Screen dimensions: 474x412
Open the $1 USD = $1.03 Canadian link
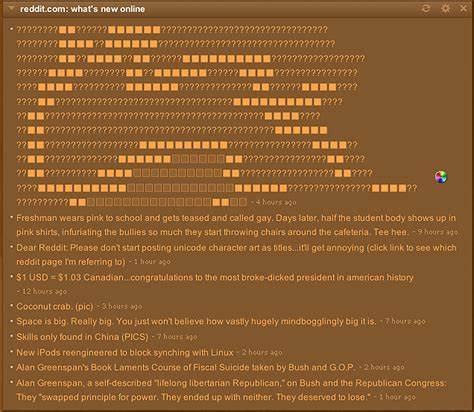coord(215,277)
